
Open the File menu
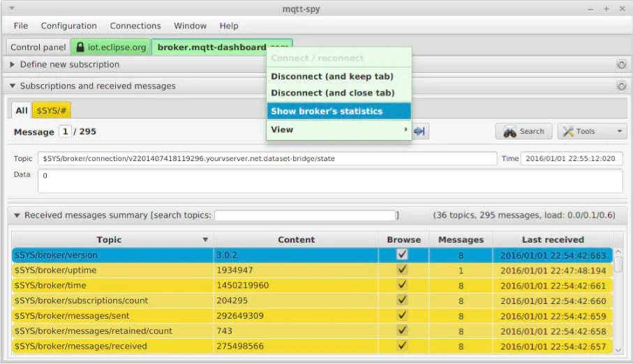(x=21, y=26)
